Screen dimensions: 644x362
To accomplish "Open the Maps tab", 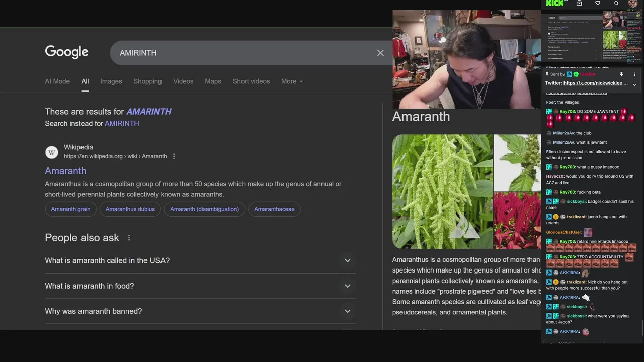I will (213, 81).
